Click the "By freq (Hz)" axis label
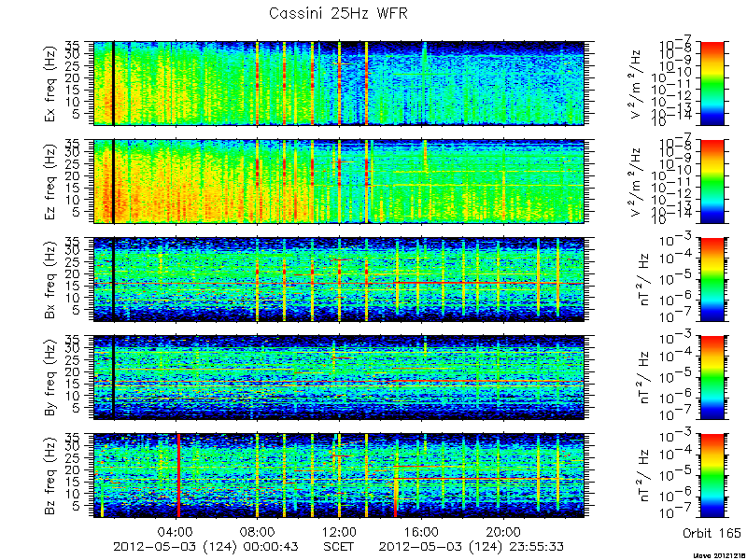Image resolution: width=747 pixels, height=560 pixels. [50, 377]
